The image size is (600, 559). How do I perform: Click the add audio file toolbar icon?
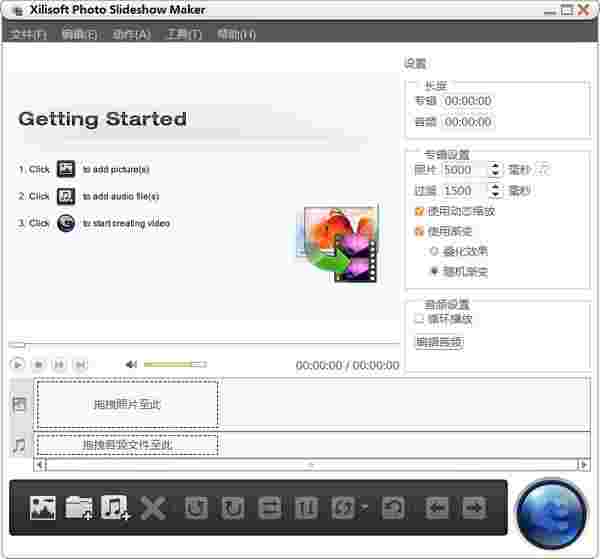tap(115, 508)
